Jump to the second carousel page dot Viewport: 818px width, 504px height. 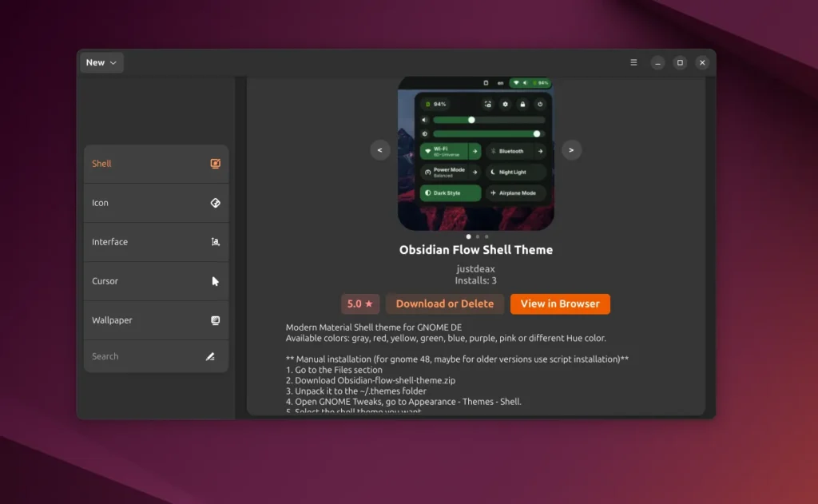478,236
